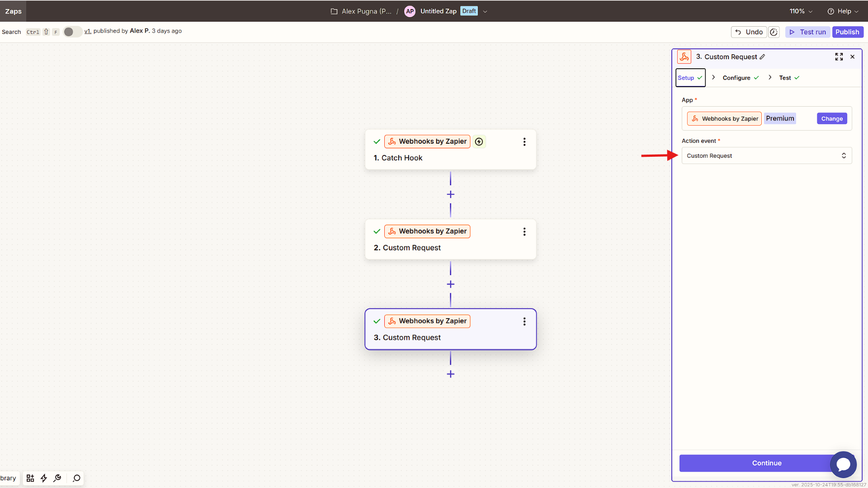The width and height of the screenshot is (868, 488).
Task: Open the three-dot menu on step 2
Action: [x=524, y=231]
